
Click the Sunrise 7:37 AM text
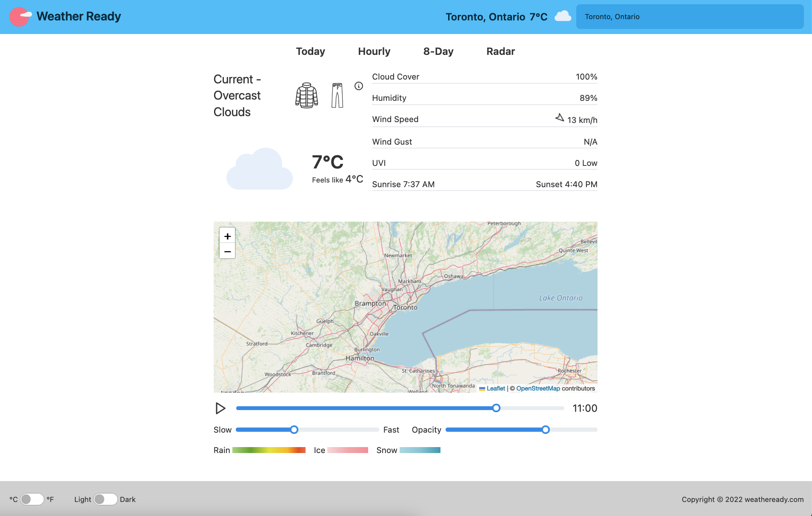(403, 184)
